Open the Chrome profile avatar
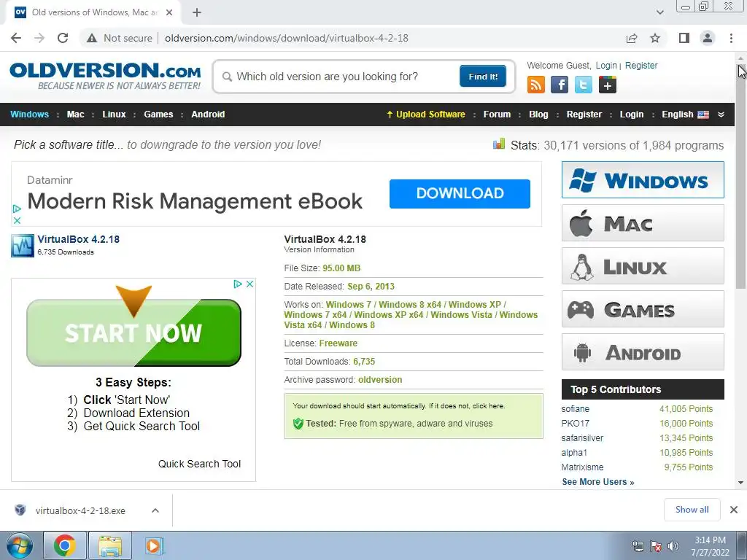 click(x=708, y=38)
